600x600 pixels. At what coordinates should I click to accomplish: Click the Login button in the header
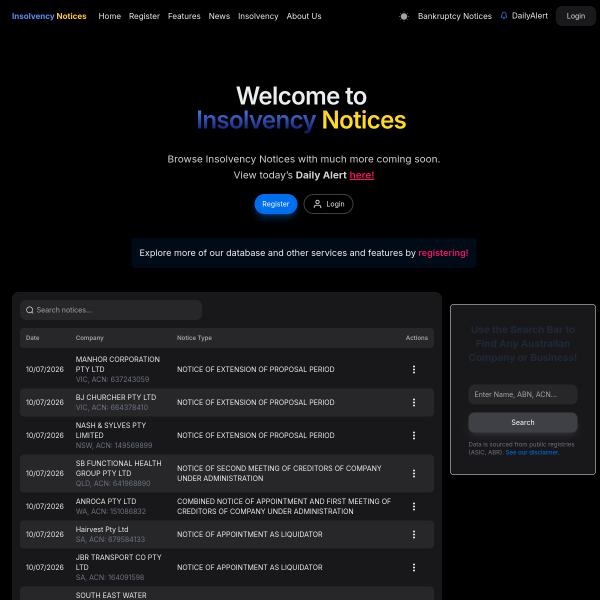(x=576, y=16)
